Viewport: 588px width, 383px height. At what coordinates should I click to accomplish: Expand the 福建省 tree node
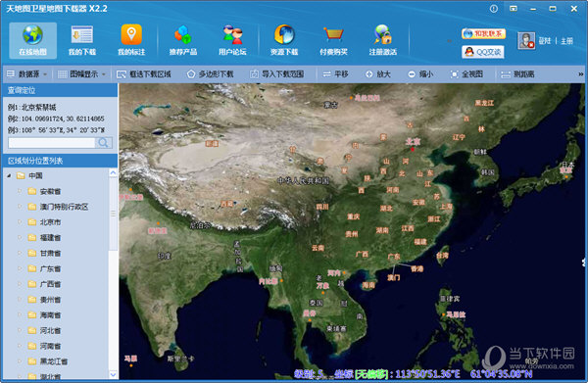point(20,238)
